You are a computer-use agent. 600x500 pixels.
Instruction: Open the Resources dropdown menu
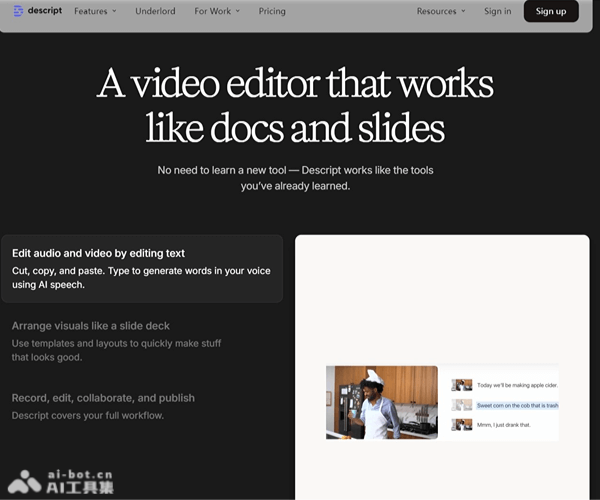point(441,11)
